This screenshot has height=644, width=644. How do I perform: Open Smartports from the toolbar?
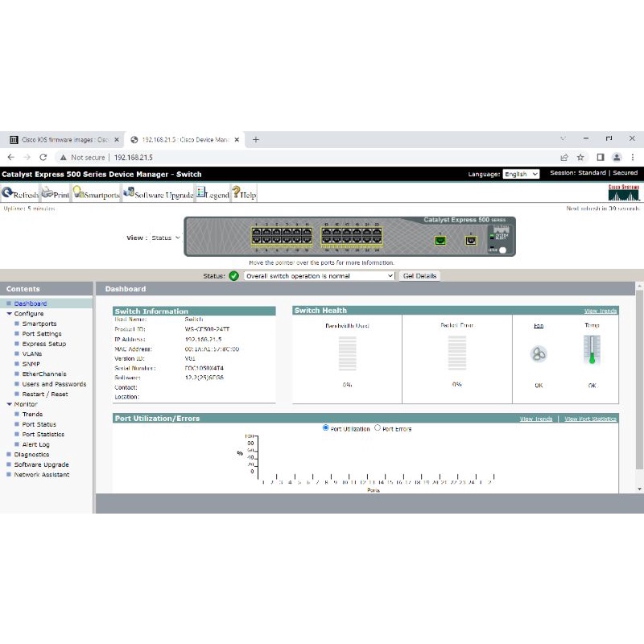96,193
